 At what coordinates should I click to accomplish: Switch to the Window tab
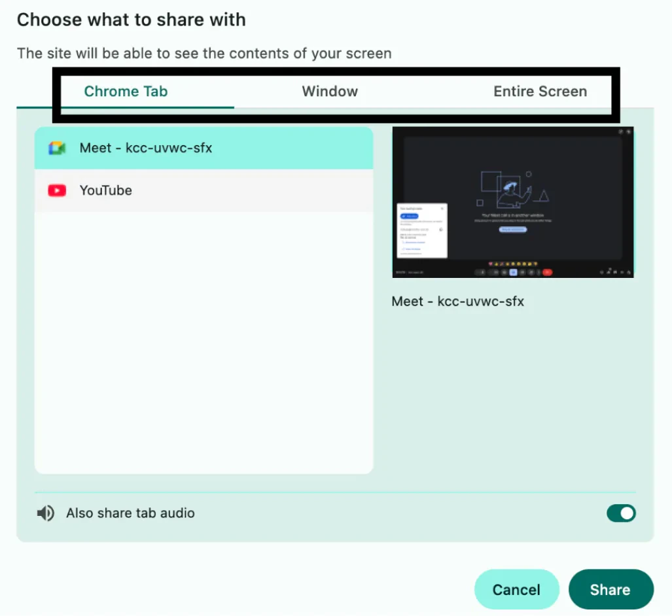click(x=330, y=92)
